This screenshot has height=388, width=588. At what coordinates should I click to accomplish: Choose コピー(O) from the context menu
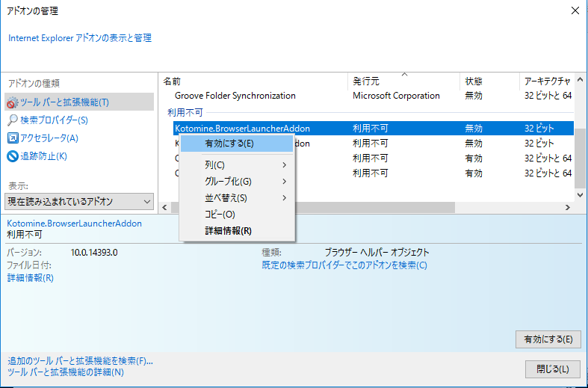point(220,215)
